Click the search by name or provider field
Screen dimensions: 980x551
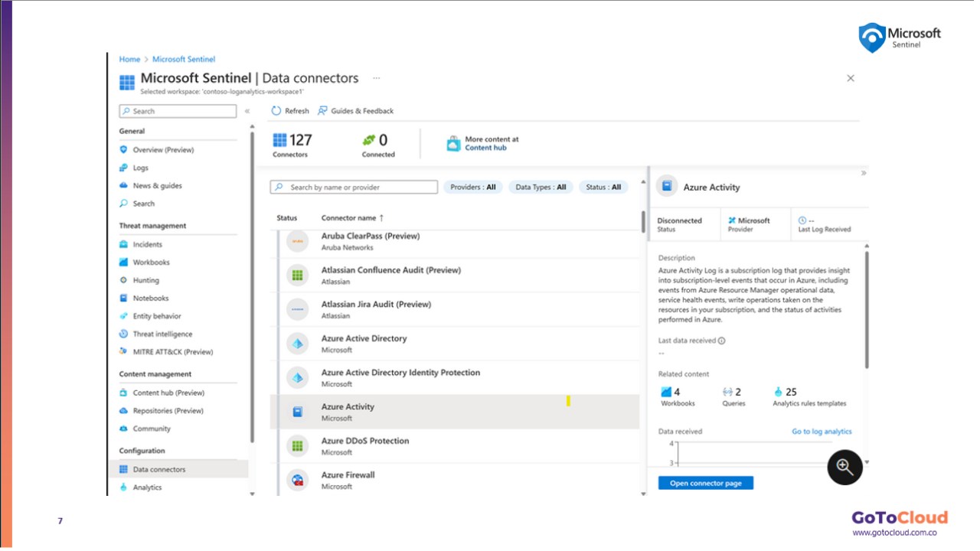point(354,187)
